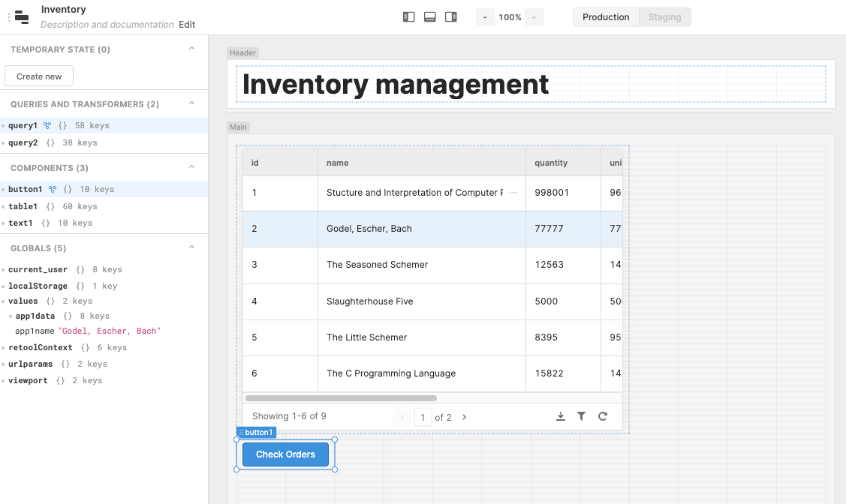
Task: Go to previous table page
Action: [402, 417]
